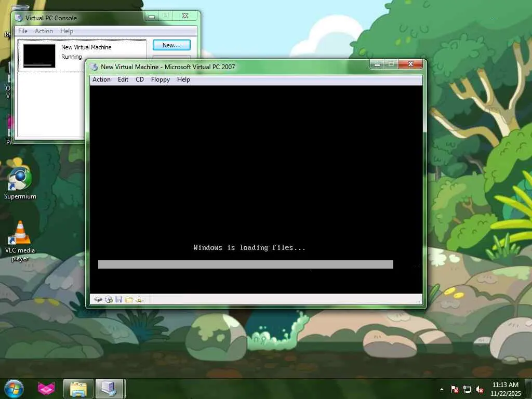Click the pink cat-face taskbar icon
532x399 pixels.
(46, 389)
